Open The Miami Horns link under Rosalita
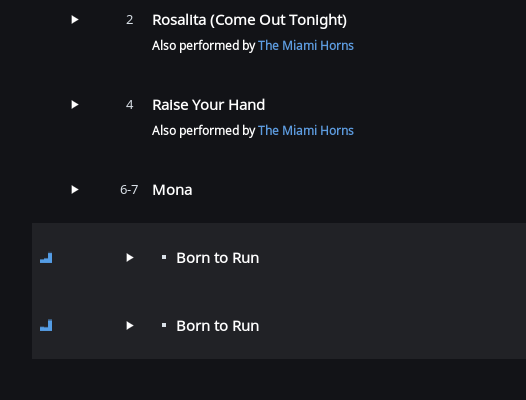Screen dimensions: 526x400 306,45
